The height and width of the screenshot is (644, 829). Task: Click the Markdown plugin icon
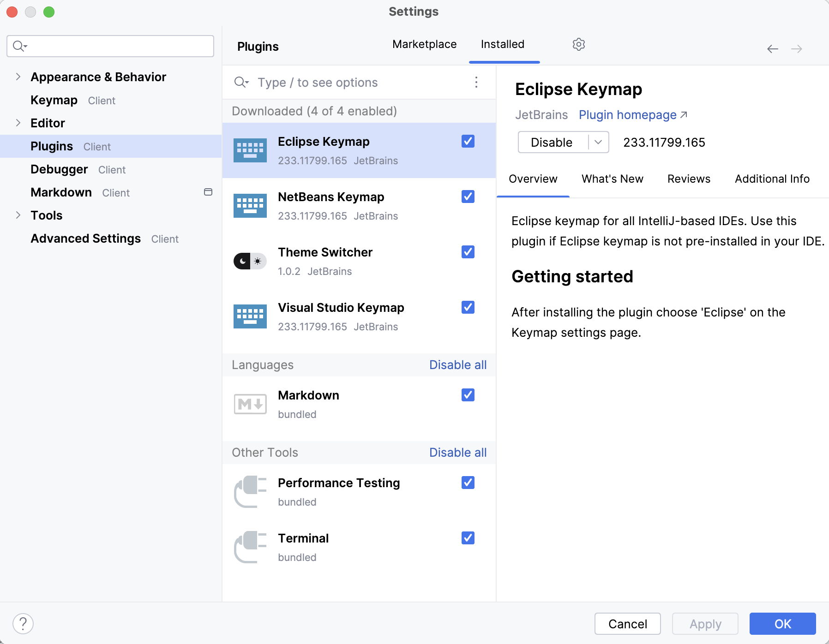[250, 404]
